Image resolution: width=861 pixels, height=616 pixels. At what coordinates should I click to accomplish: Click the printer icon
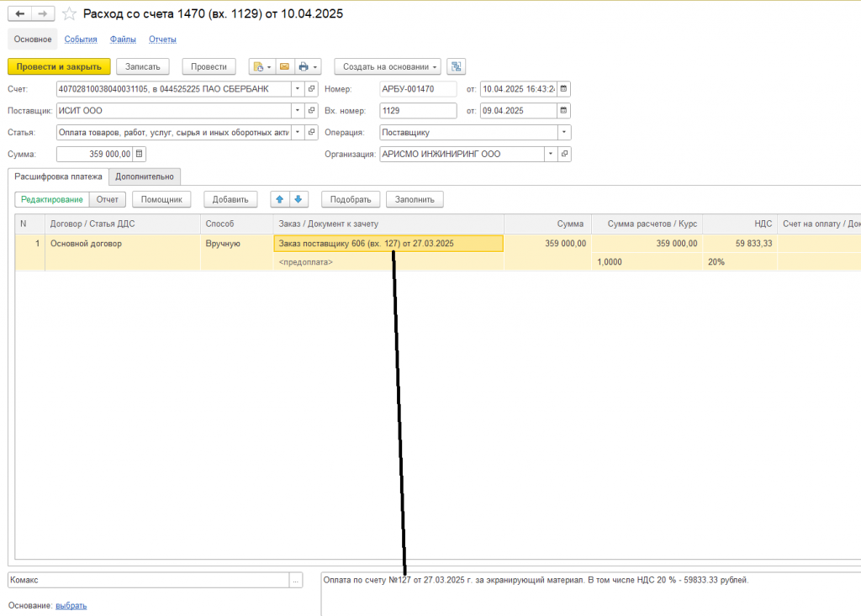[303, 66]
